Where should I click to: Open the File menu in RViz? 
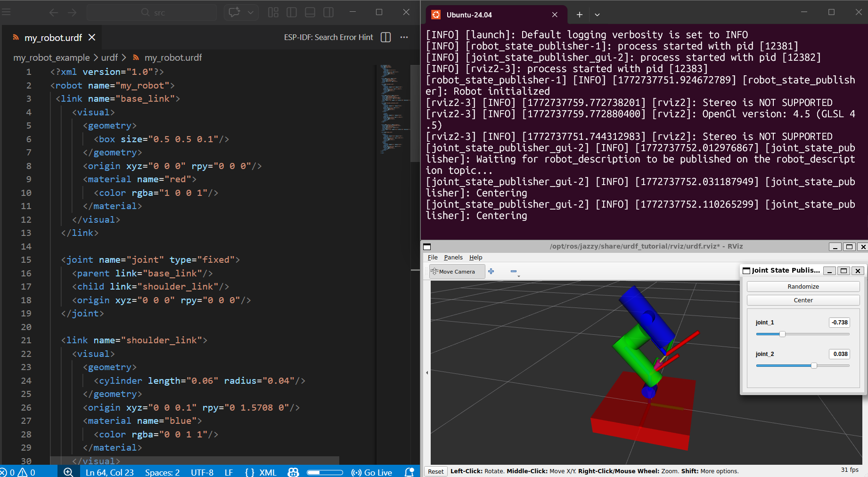pos(432,257)
